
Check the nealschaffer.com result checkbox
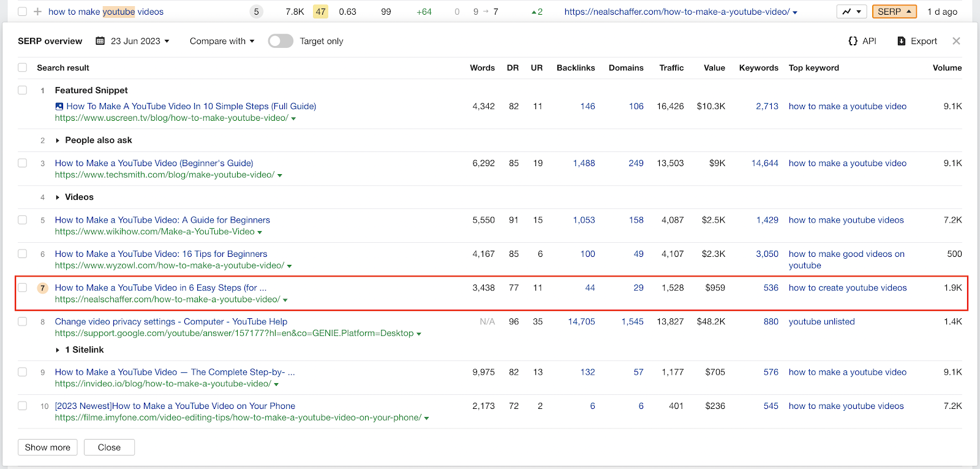[23, 288]
